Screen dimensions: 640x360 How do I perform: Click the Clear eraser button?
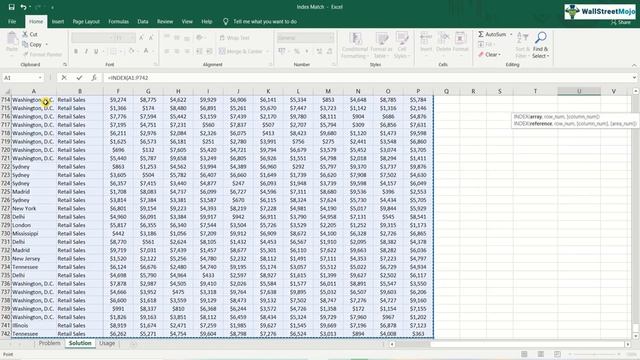click(489, 54)
